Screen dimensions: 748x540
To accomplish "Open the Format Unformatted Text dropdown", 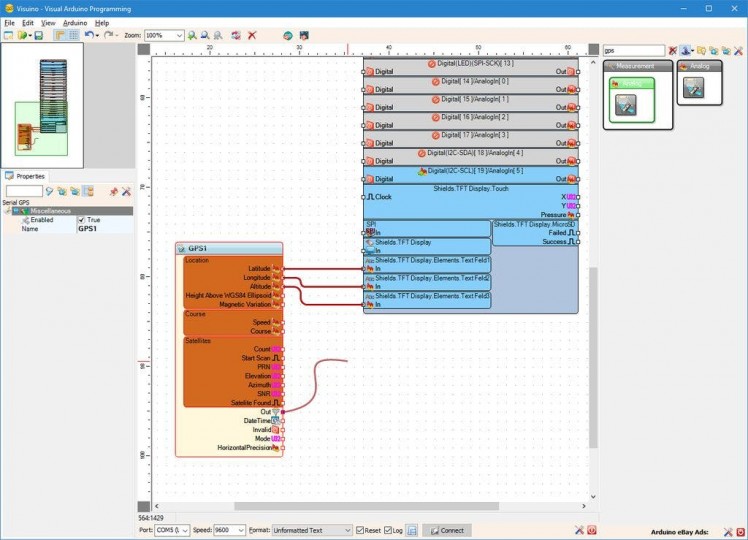I will (x=347, y=530).
